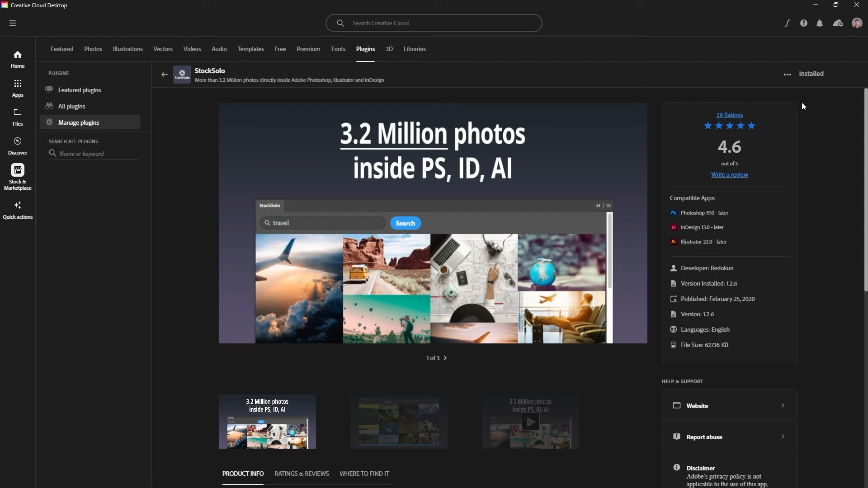Open the cloud sync activity icon

point(838,23)
